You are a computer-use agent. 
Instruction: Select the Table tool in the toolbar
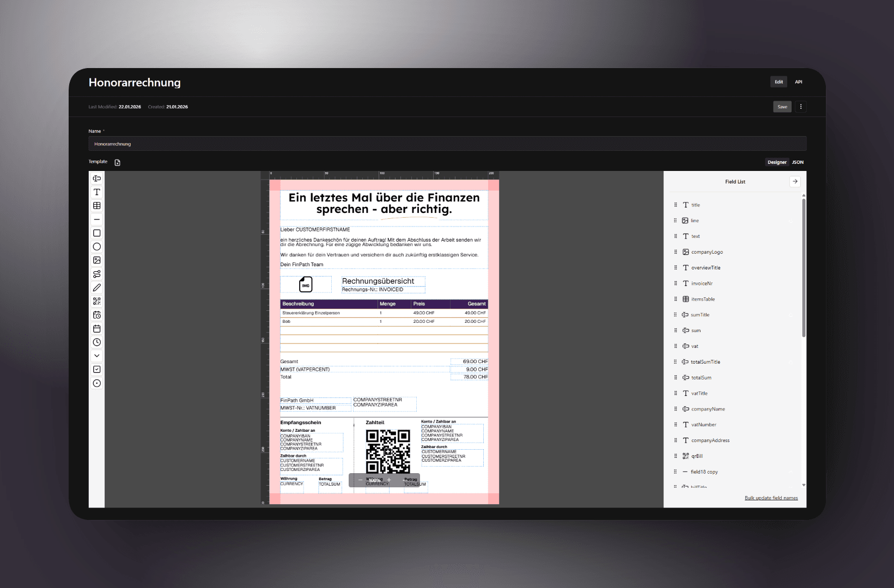tap(96, 205)
